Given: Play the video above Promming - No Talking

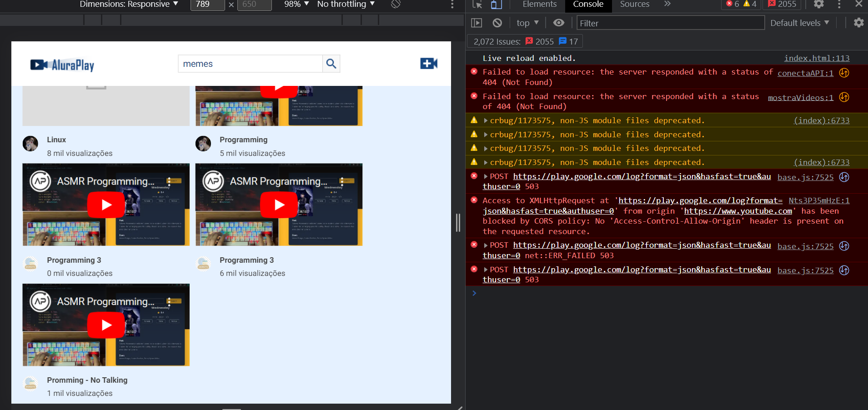Looking at the screenshot, I should [x=106, y=325].
